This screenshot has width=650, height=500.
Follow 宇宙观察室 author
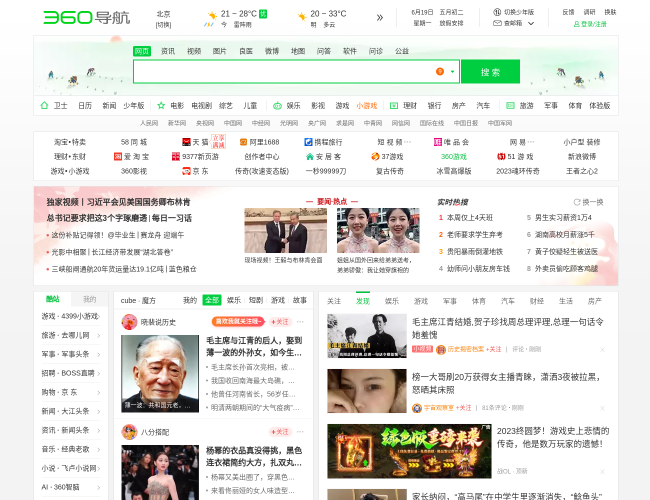click(x=463, y=408)
